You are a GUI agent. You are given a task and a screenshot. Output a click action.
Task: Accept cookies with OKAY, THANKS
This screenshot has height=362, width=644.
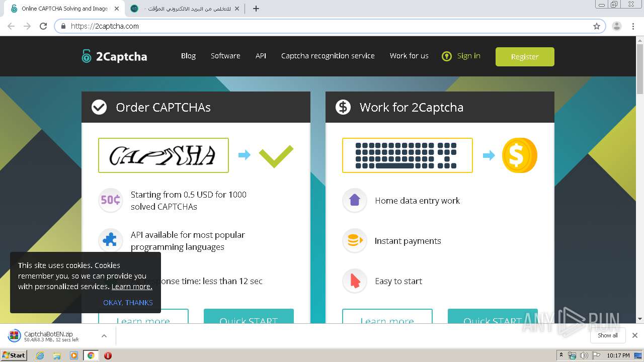click(x=128, y=303)
